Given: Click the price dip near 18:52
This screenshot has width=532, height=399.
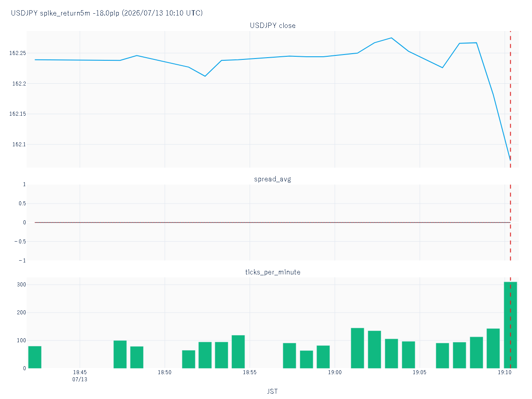Looking at the screenshot, I should (x=205, y=76).
